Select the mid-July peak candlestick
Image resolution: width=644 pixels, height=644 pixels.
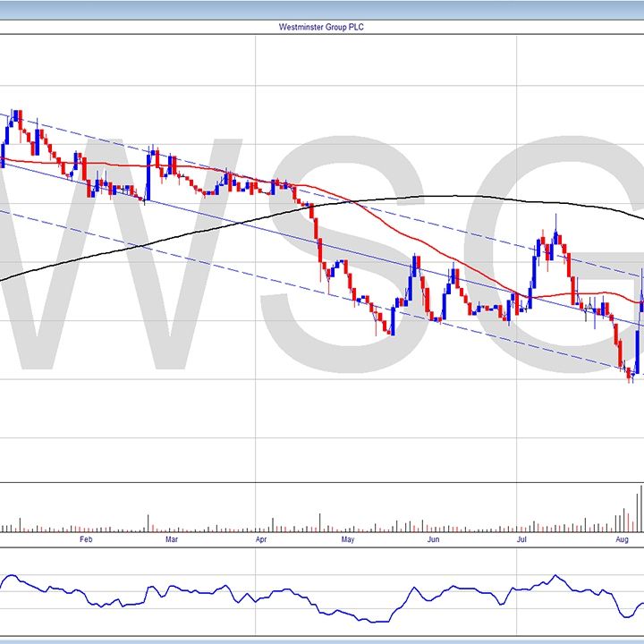pos(555,236)
